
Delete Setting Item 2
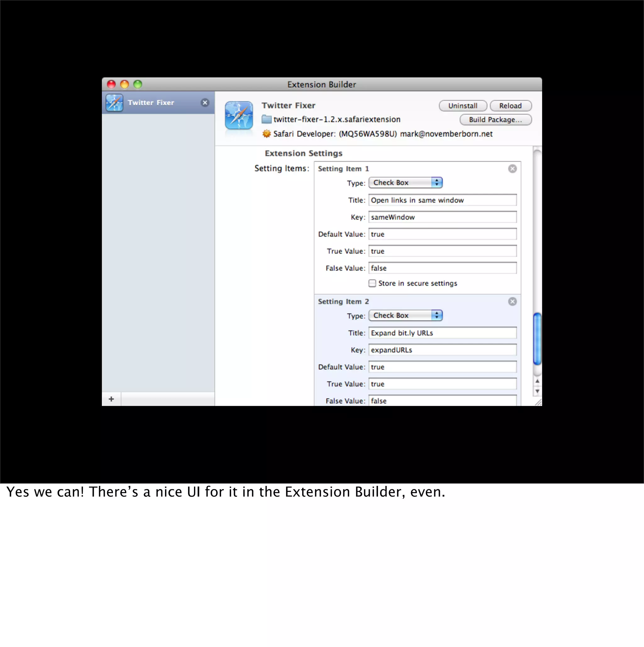(x=513, y=302)
